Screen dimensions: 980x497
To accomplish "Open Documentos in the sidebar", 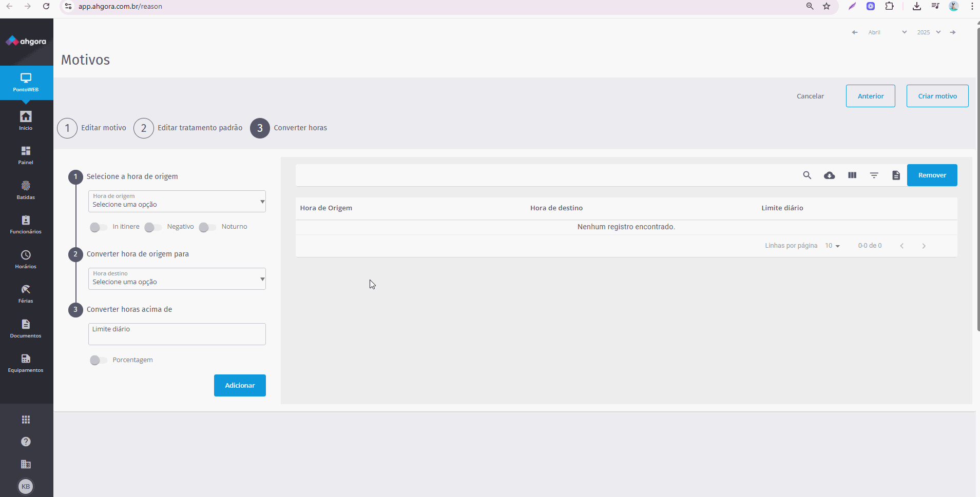I will pos(26,328).
